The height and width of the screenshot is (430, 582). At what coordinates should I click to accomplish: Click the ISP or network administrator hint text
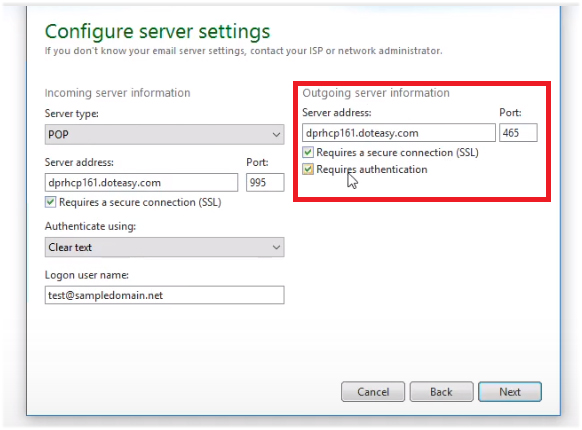[x=243, y=51]
